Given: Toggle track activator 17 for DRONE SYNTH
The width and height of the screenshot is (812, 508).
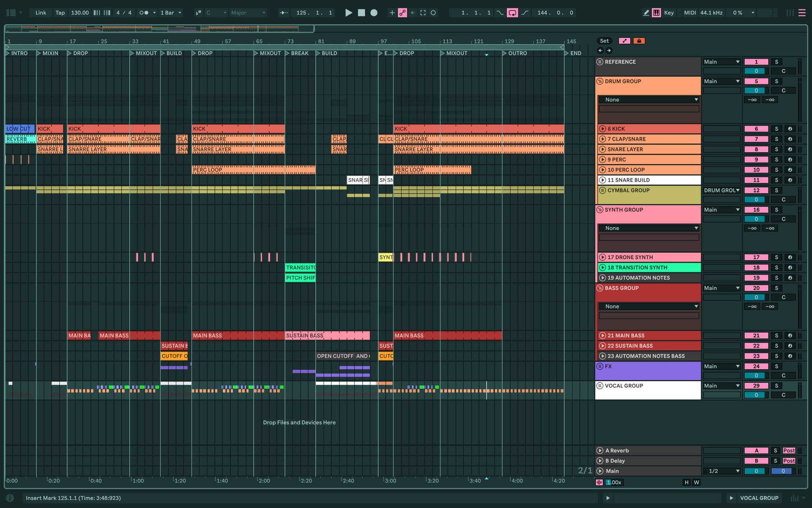Looking at the screenshot, I should coord(757,257).
